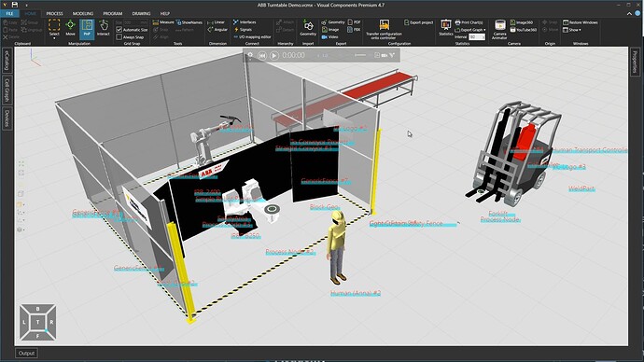Image resolution: width=644 pixels, height=362 pixels.
Task: Reset the simulation with the rewind button
Action: coord(262,55)
